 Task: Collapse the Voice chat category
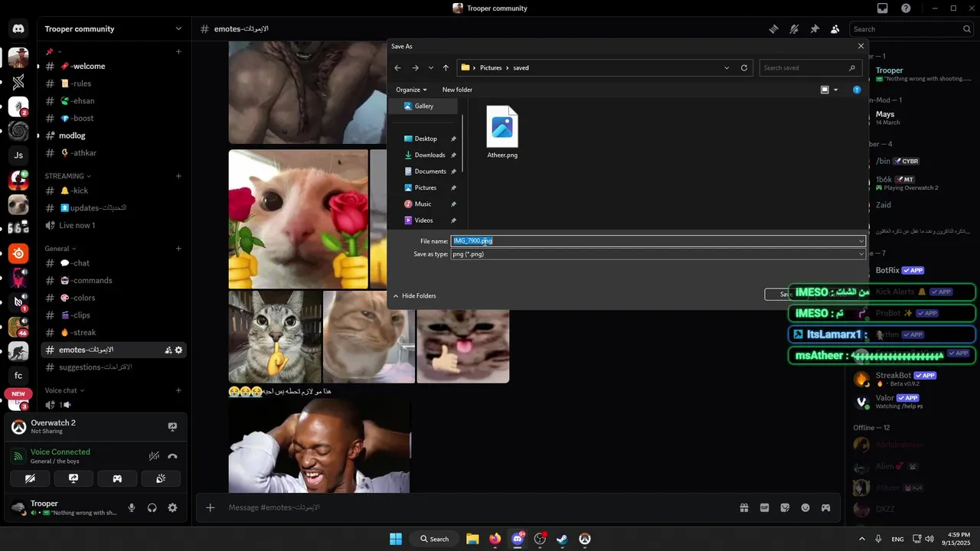point(64,390)
